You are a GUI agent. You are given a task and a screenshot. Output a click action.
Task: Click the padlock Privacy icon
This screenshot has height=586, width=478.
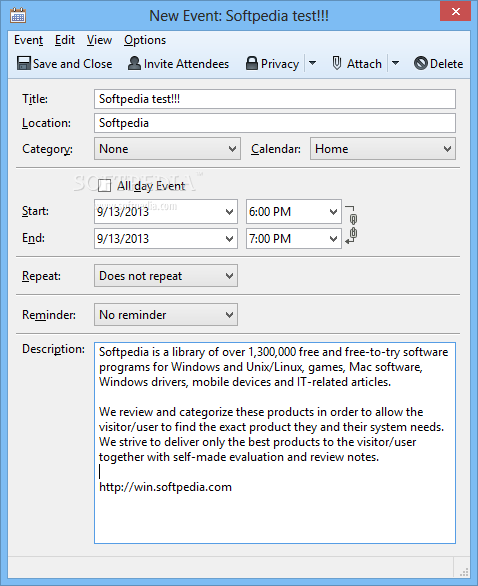coord(252,63)
